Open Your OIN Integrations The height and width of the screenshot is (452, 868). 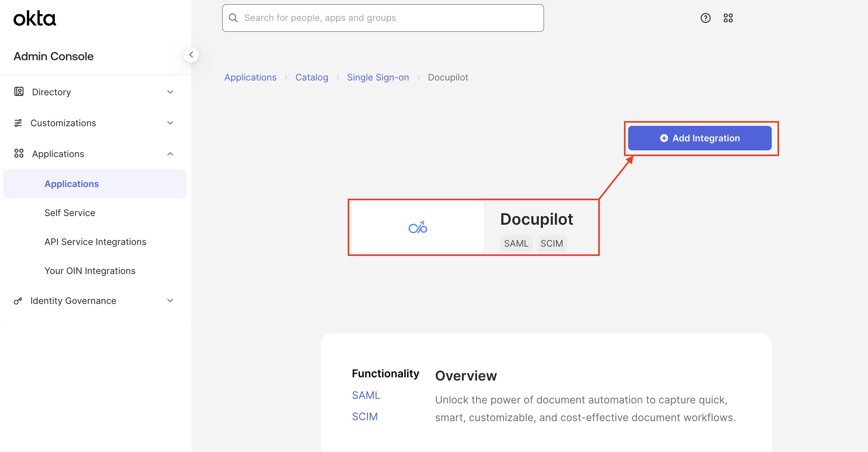point(90,271)
